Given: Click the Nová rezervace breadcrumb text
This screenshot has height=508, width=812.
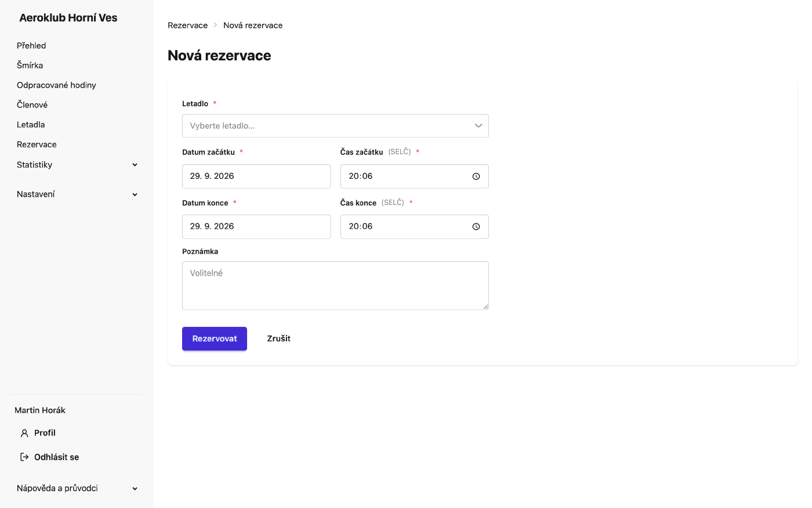Looking at the screenshot, I should coord(253,26).
